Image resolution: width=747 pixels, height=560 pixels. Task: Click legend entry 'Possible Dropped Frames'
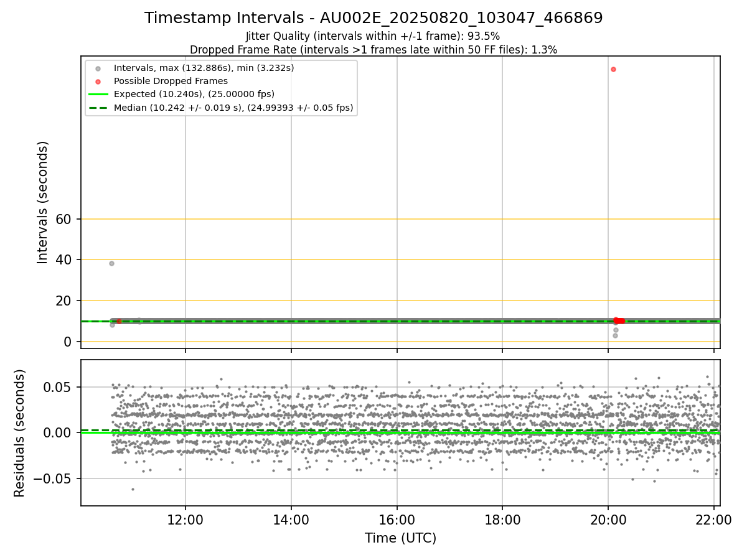pos(171,81)
